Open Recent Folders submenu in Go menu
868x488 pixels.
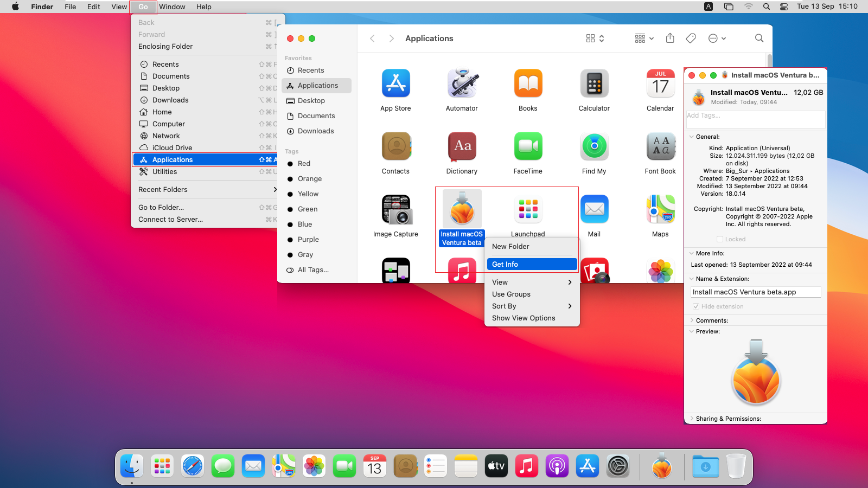206,189
